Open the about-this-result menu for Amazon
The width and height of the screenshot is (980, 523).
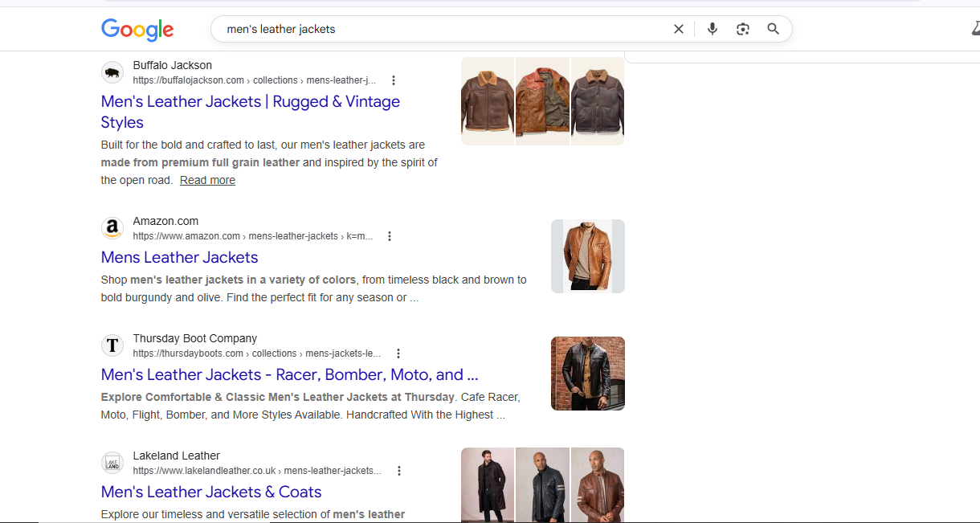tap(390, 236)
